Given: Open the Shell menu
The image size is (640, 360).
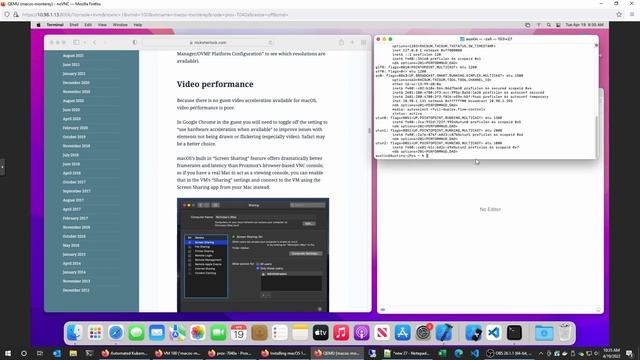Looking at the screenshot, I should (74, 25).
